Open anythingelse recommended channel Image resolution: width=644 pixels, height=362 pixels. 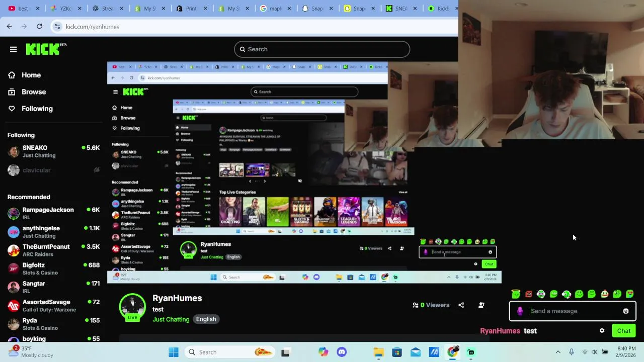pos(53,232)
